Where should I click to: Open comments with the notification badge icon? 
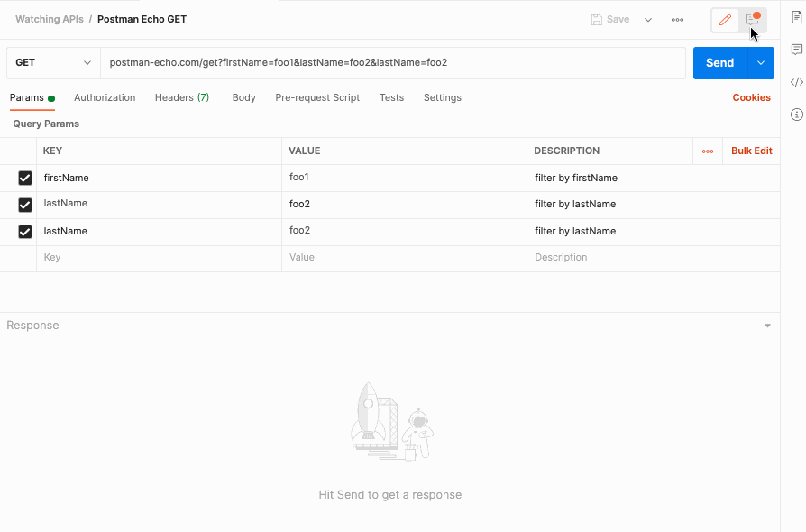pos(754,19)
